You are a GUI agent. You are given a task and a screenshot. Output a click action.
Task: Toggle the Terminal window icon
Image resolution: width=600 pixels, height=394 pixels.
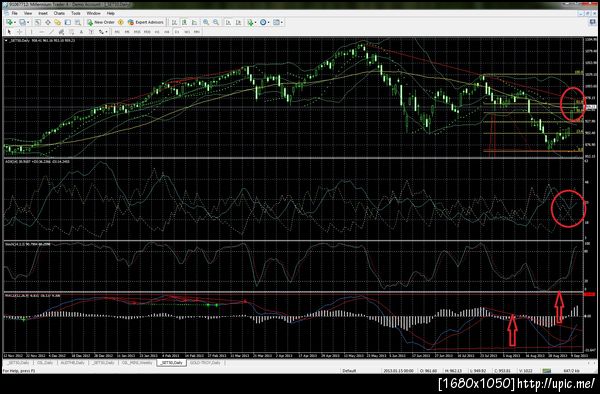tap(68, 22)
